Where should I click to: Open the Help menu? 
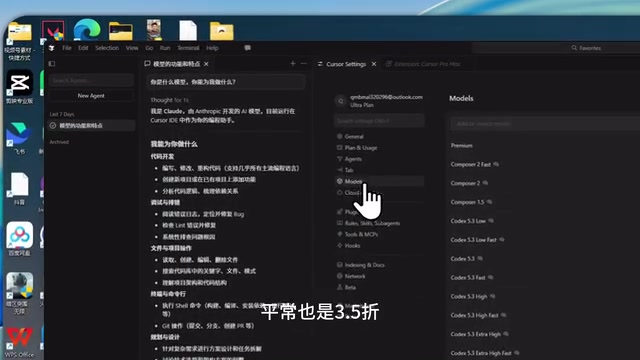tap(212, 48)
